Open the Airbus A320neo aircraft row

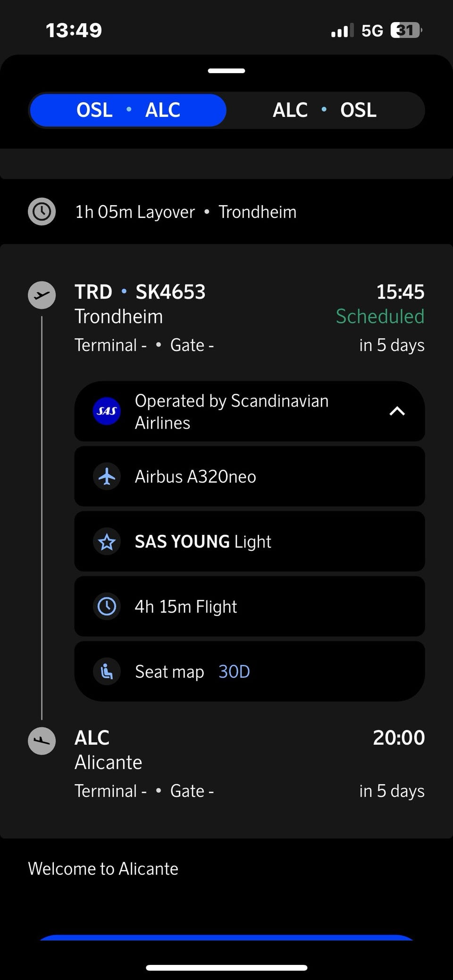pyautogui.click(x=250, y=476)
